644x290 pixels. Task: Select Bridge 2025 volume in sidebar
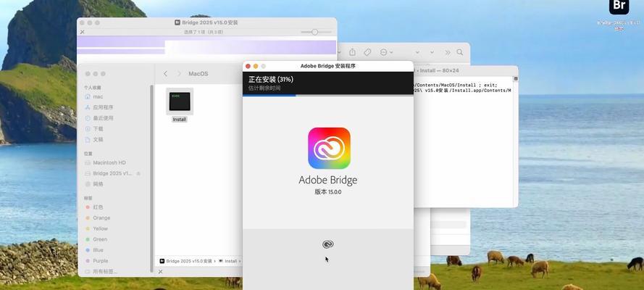(109, 173)
